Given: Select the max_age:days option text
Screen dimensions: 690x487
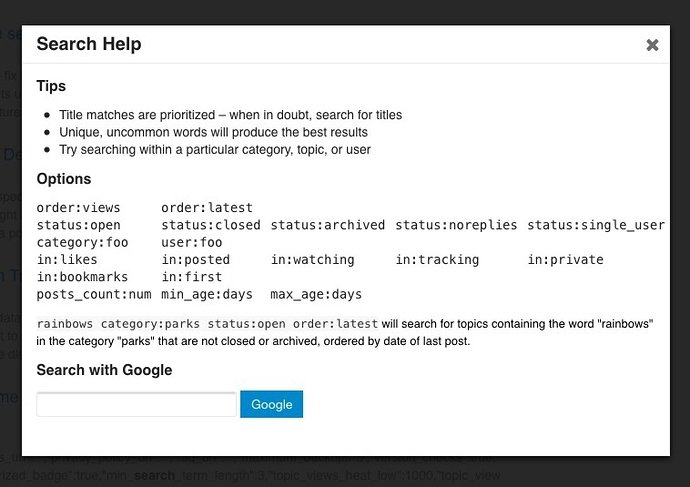Looking at the screenshot, I should click(x=316, y=294).
